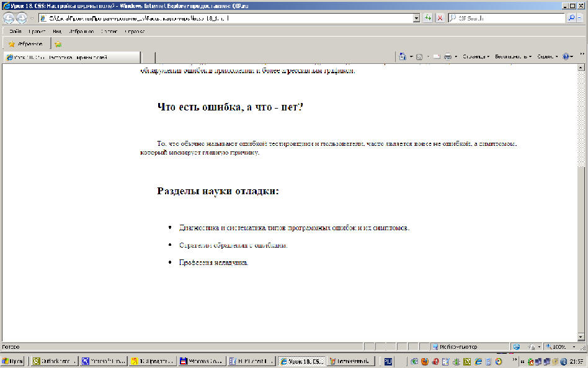Open the Вид menu
The width and height of the screenshot is (588, 368).
click(57, 31)
